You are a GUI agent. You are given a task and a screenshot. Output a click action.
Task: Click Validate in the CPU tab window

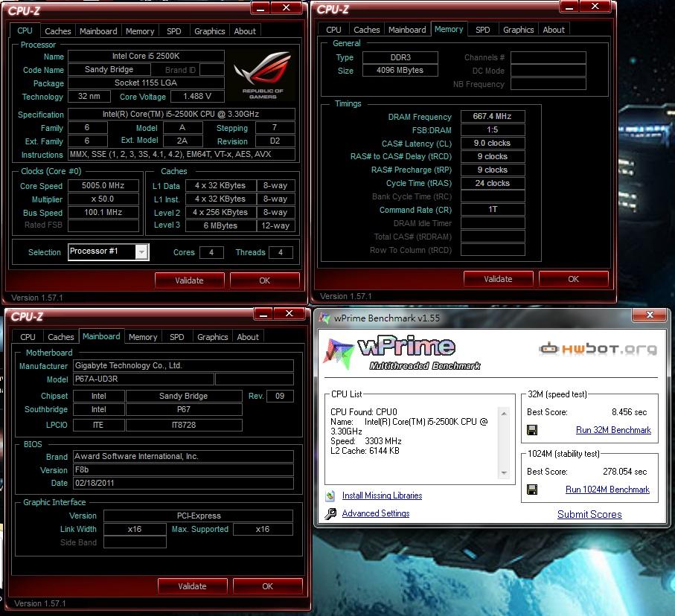pyautogui.click(x=190, y=280)
